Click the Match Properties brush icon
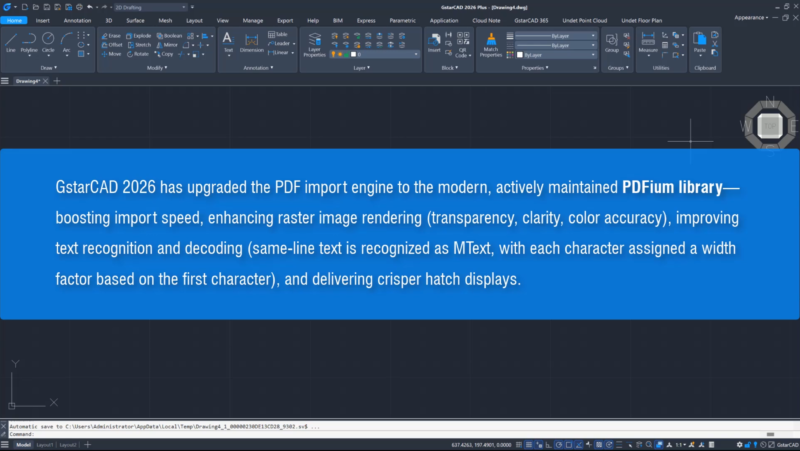The width and height of the screenshot is (800, 451). tap(490, 43)
